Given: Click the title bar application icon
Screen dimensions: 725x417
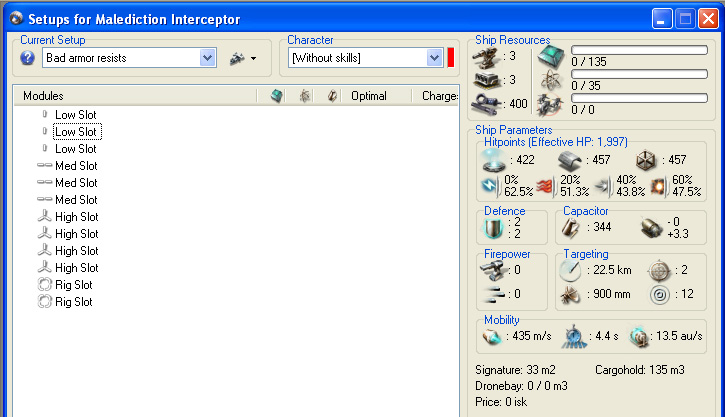Looking at the screenshot, I should pos(17,18).
